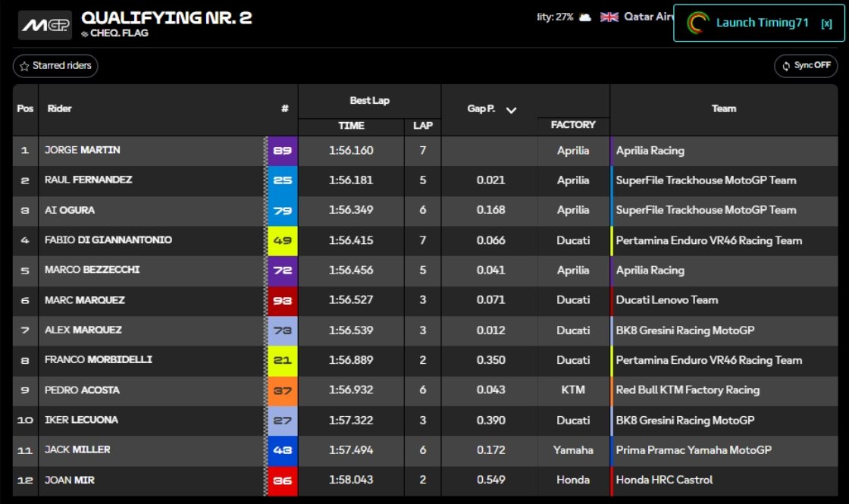Select blue number 79 badge
This screenshot has height=504, width=849.
click(282, 211)
